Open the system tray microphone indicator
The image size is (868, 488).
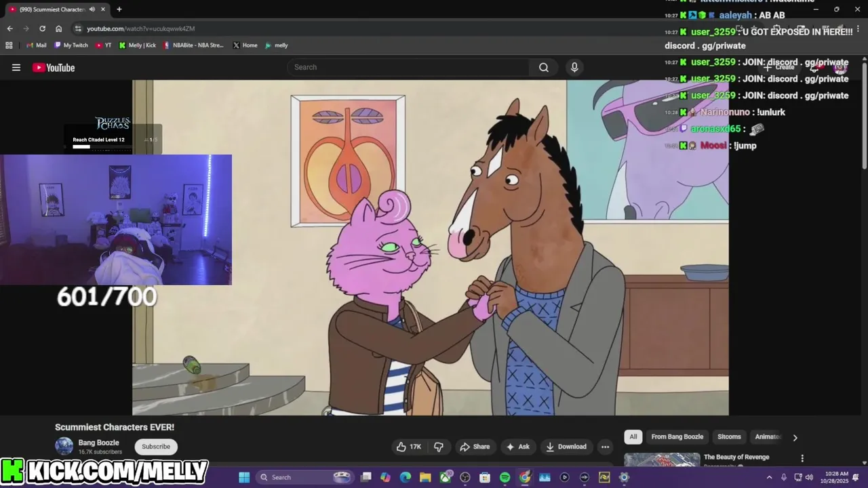tap(783, 477)
